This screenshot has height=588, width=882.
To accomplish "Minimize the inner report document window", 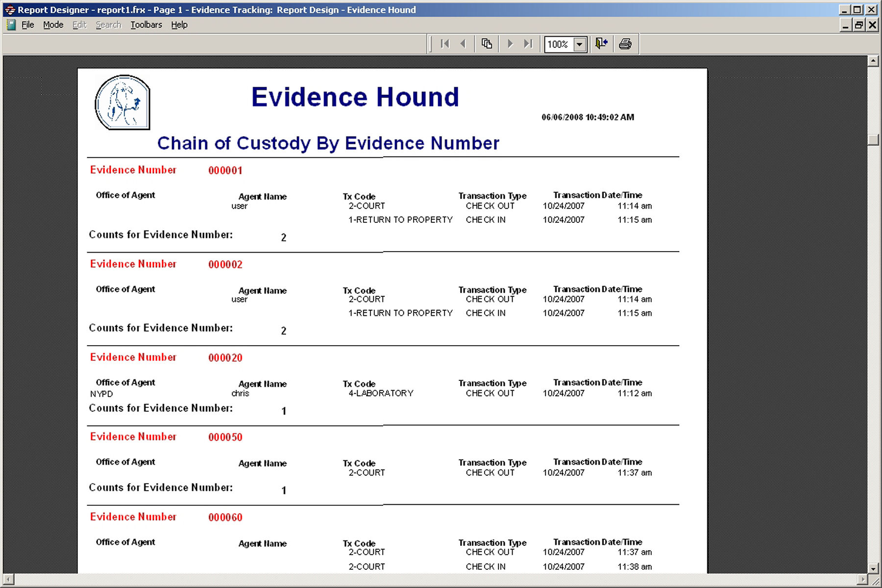I will 846,25.
